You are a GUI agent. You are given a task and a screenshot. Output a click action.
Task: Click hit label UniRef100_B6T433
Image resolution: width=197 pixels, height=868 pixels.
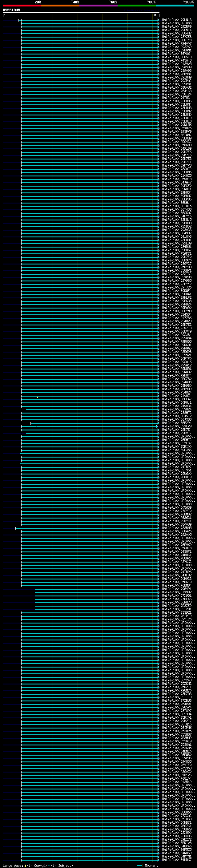click(177, 210)
